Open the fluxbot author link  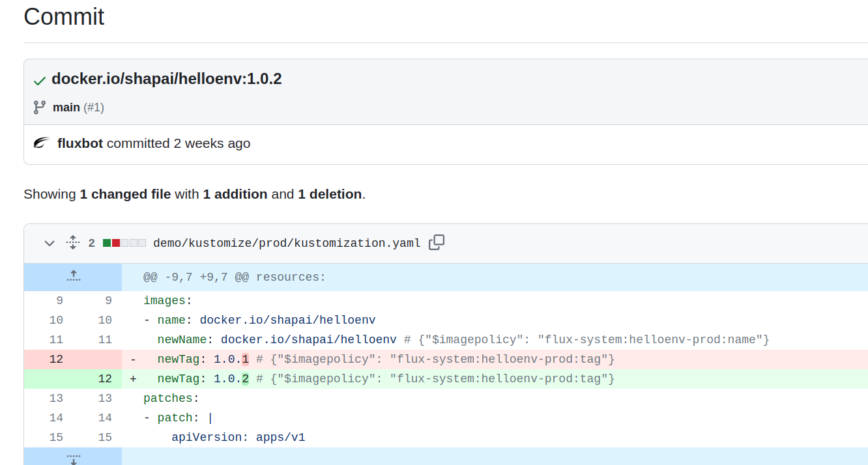pos(80,143)
